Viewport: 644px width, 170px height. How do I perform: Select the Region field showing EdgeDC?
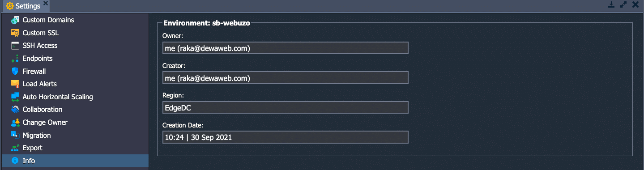(x=286, y=107)
